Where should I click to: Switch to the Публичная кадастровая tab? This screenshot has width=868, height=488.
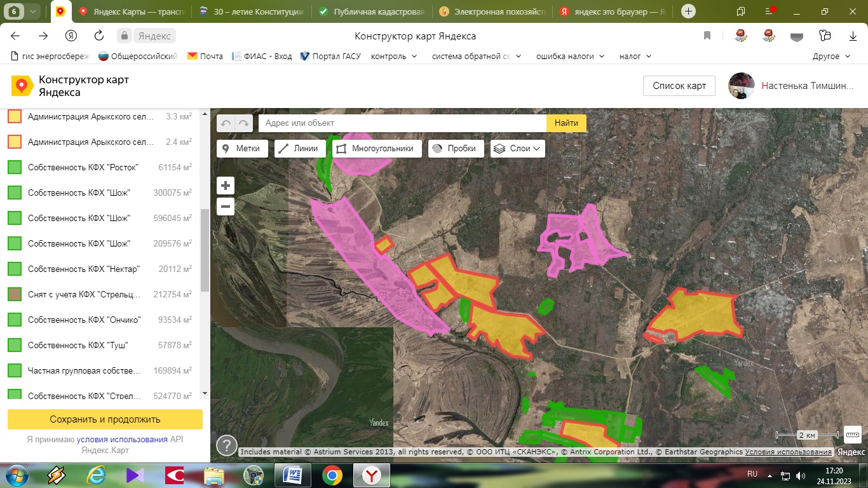(x=372, y=11)
